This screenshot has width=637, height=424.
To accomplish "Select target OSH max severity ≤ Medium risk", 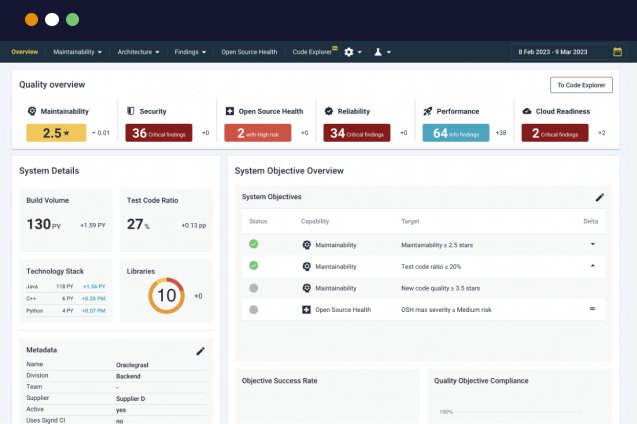I will click(x=446, y=310).
